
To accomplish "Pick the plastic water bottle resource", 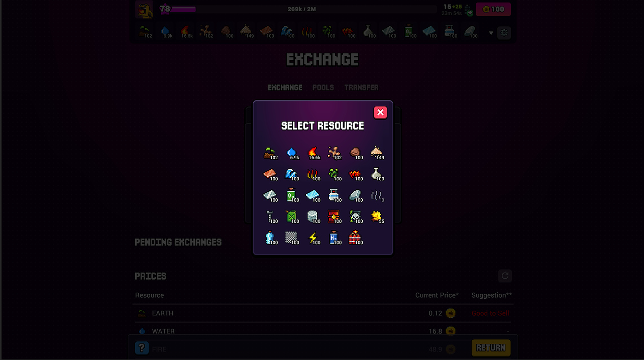I will 270,237.
